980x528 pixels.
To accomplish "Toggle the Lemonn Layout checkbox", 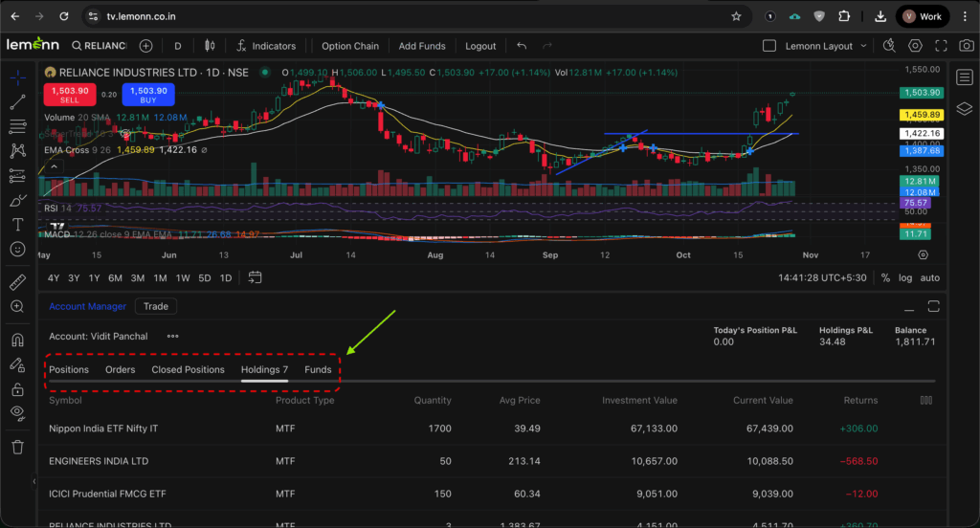I will tap(769, 46).
